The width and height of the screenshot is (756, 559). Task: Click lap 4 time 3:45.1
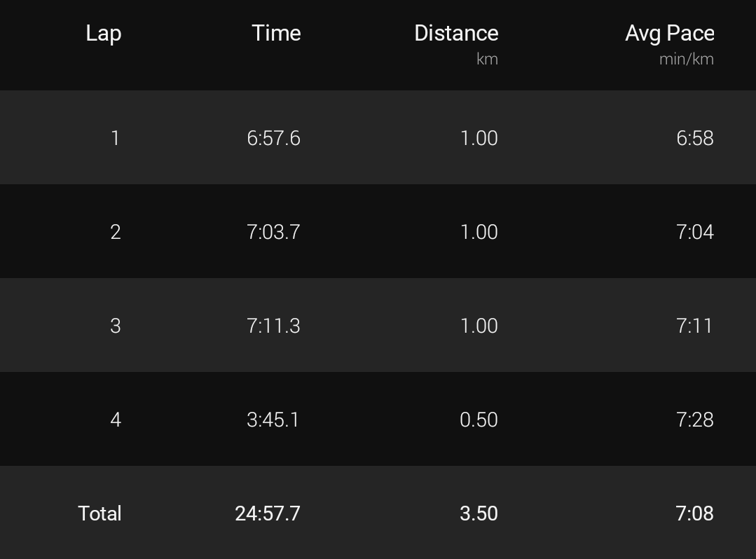pos(273,420)
